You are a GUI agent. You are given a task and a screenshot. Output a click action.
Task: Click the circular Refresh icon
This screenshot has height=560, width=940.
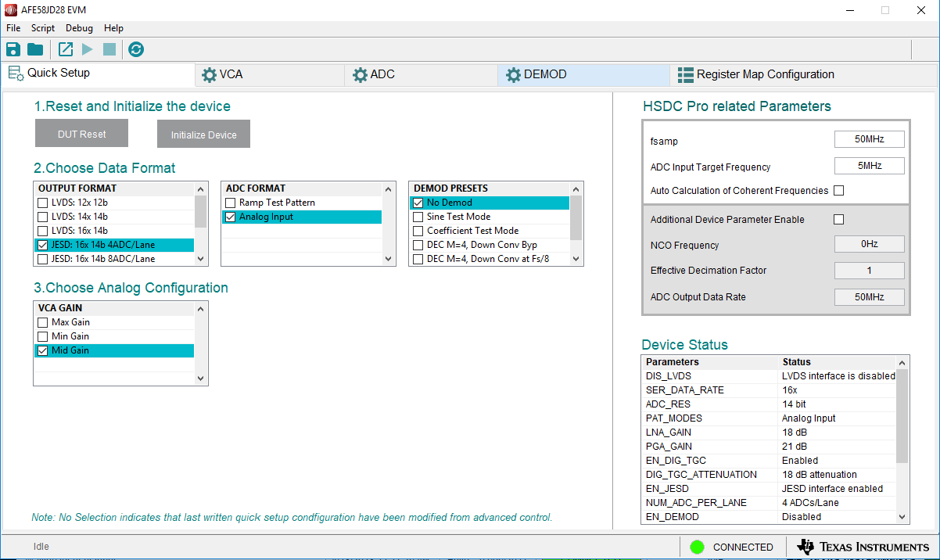[136, 49]
